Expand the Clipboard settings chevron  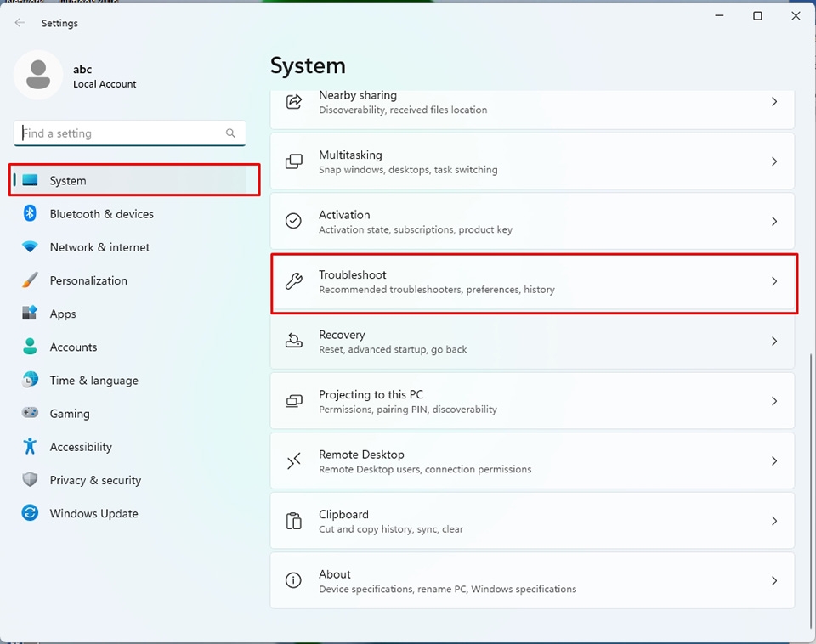[x=774, y=521]
